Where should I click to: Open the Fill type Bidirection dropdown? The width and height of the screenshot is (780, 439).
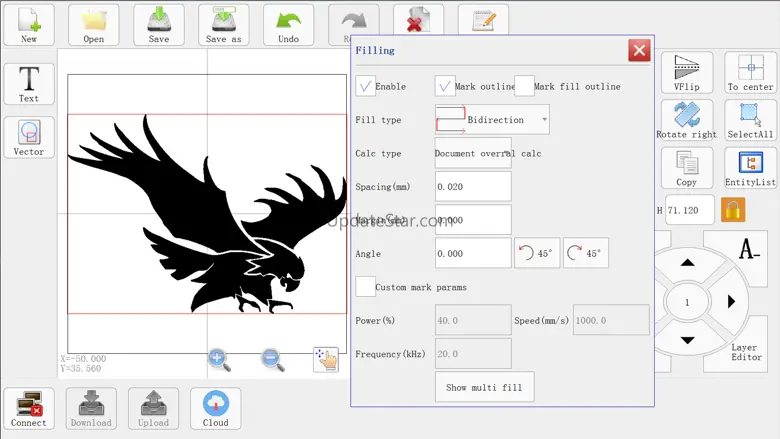click(x=492, y=119)
